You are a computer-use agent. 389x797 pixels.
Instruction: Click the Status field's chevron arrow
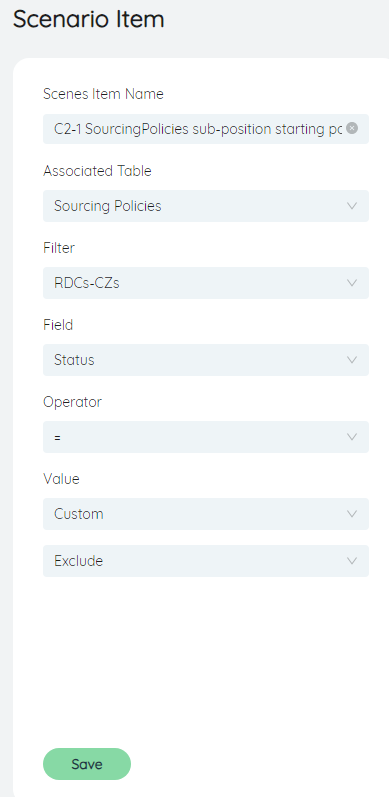(x=352, y=360)
